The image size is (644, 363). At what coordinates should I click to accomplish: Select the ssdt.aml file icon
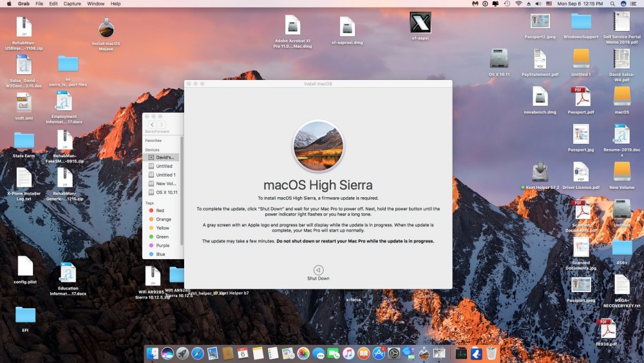click(24, 103)
